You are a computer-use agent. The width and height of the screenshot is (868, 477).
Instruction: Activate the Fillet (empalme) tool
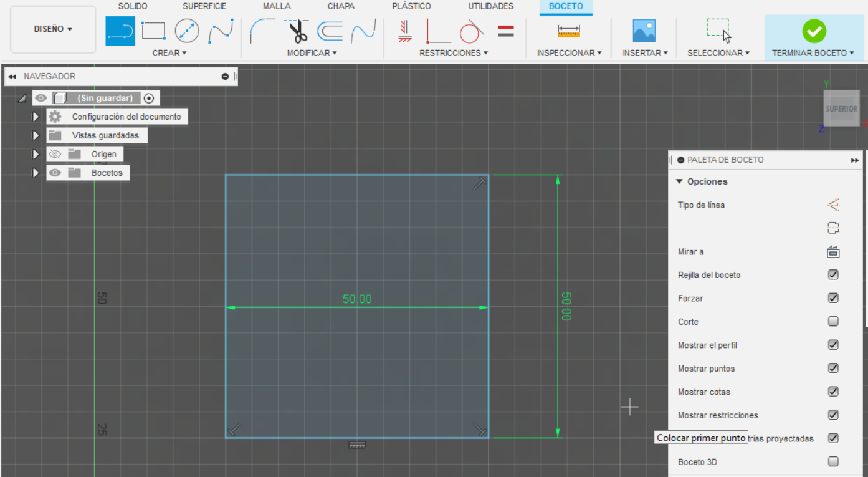[x=262, y=31]
